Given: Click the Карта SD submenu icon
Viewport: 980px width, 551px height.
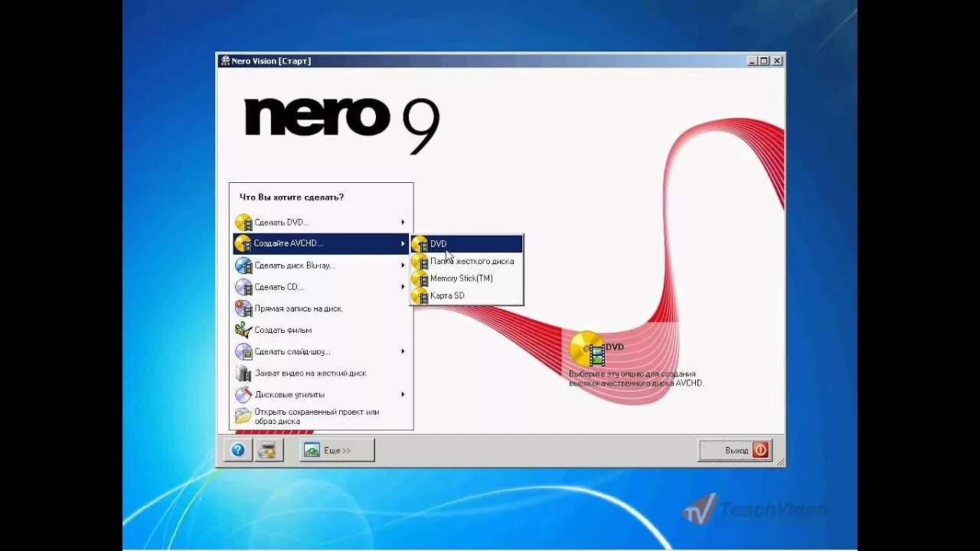Looking at the screenshot, I should [420, 295].
